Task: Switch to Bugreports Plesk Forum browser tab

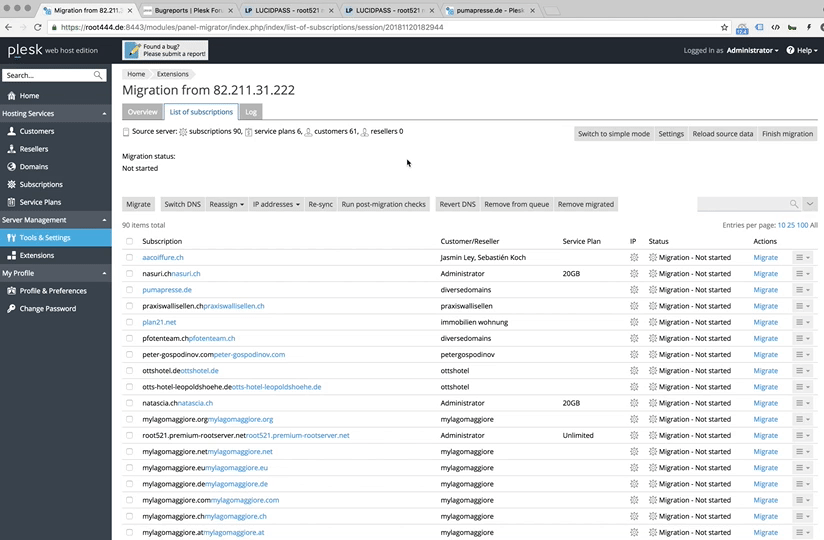Action: coord(188,11)
